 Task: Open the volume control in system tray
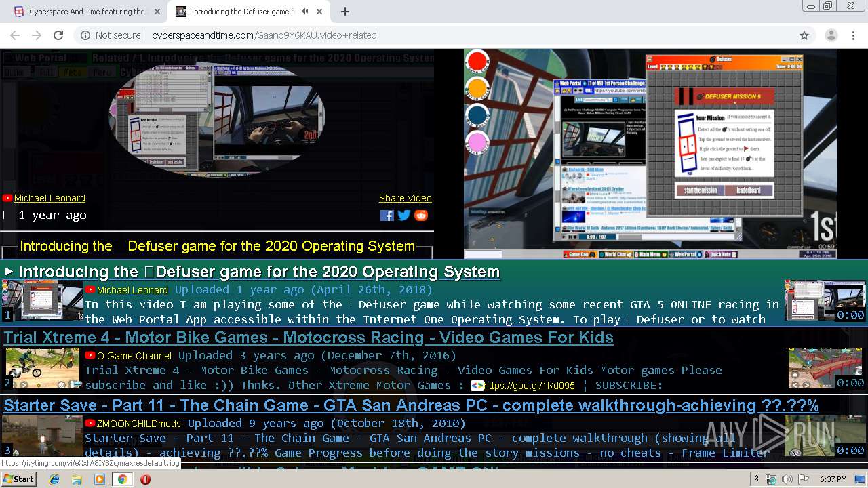click(787, 479)
